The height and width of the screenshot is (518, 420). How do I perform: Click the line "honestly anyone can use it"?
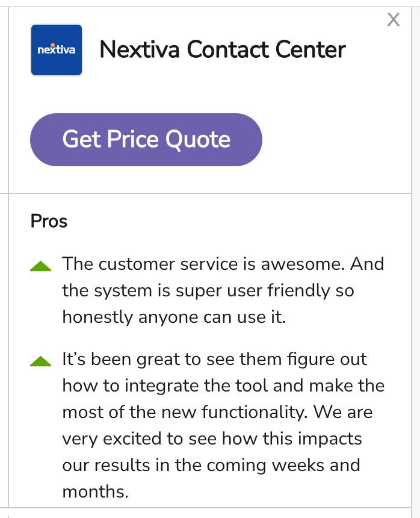tap(174, 317)
